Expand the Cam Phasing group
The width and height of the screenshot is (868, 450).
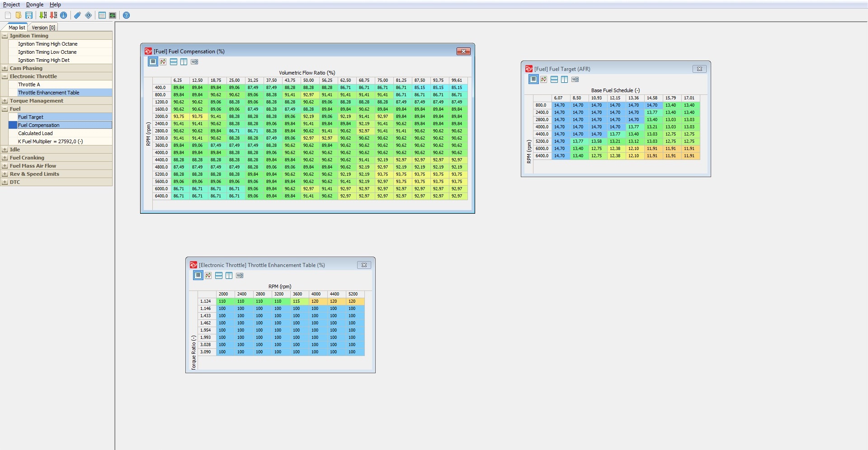[x=5, y=68]
